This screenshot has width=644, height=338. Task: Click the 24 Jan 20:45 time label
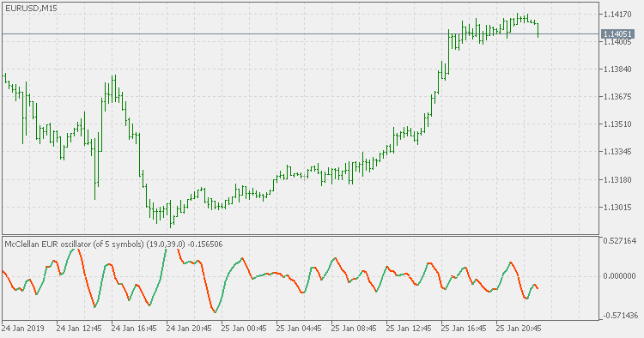(189, 329)
